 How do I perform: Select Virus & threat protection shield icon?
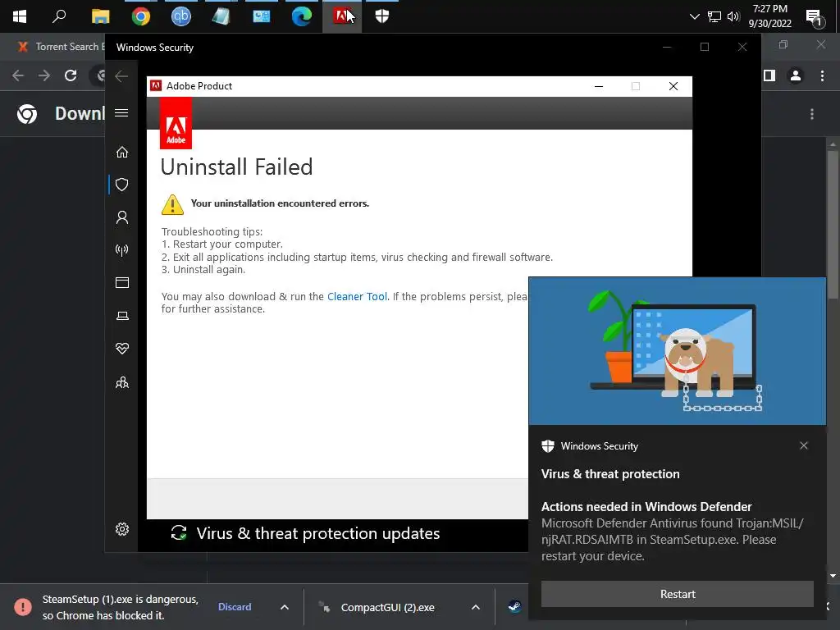click(x=122, y=185)
